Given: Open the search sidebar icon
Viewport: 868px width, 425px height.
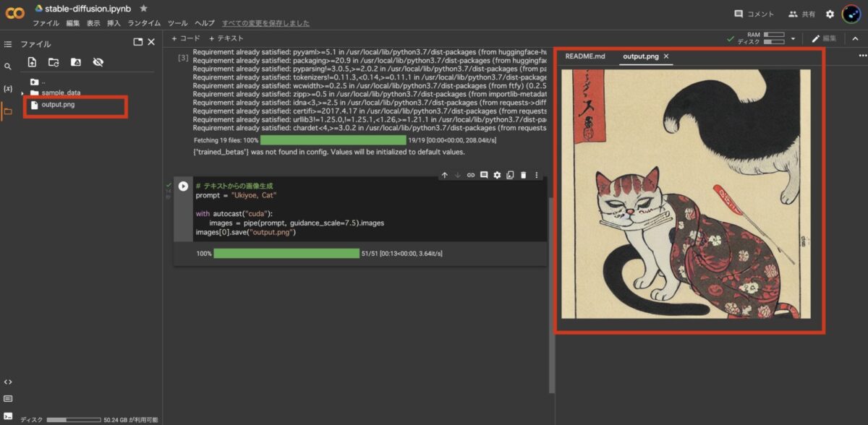Looking at the screenshot, I should click(x=8, y=66).
